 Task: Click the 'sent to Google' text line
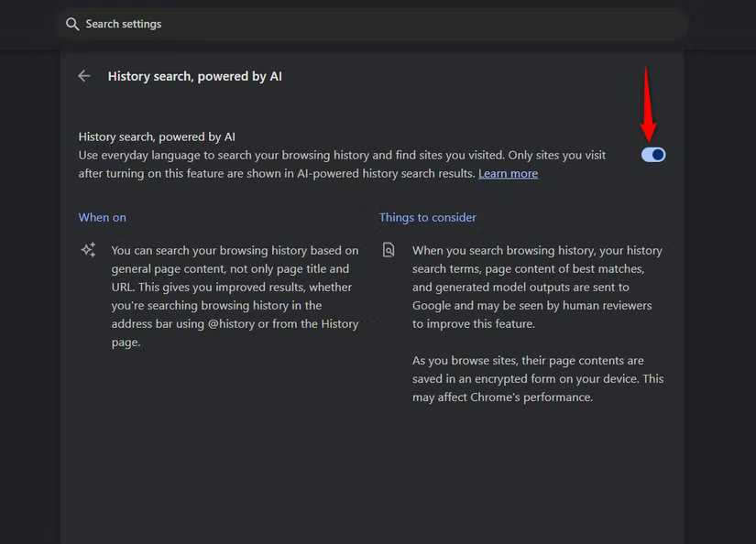tap(520, 287)
